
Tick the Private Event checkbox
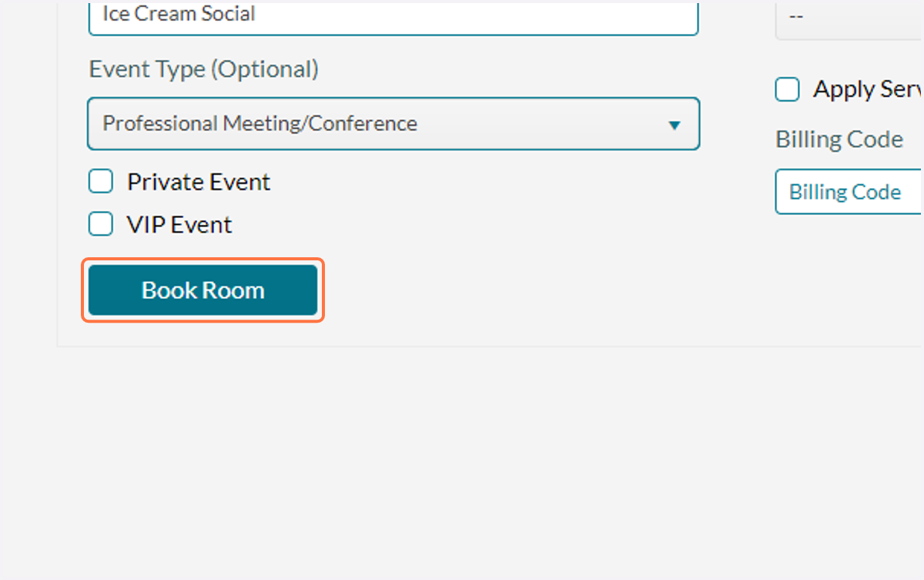point(101,182)
